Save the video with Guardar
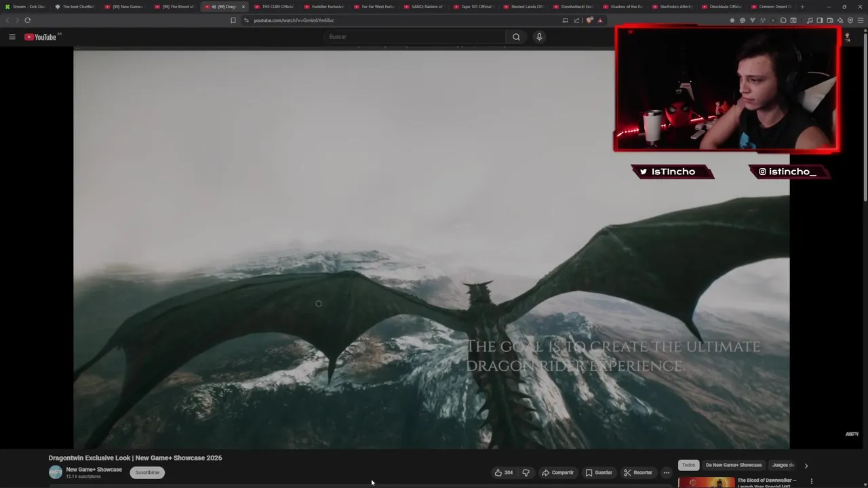The image size is (868, 488). pos(599,472)
